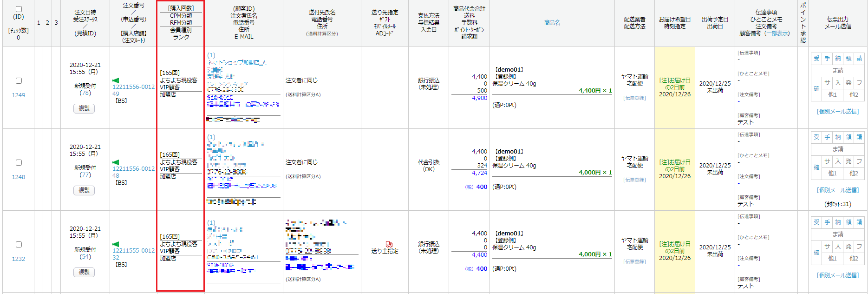Open order ID 1232
Viewport: 868px width, 294px height.
click(x=19, y=259)
